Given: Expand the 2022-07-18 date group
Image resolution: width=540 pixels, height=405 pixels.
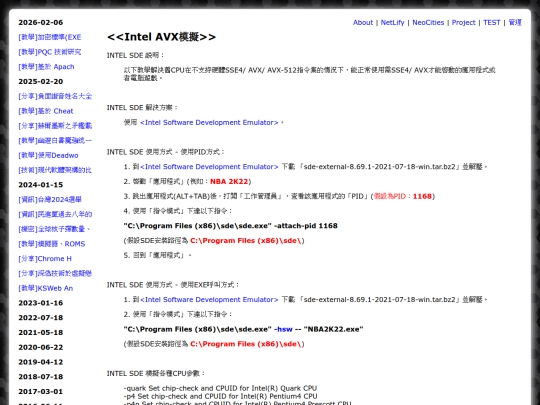Looking at the screenshot, I should coord(41,318).
